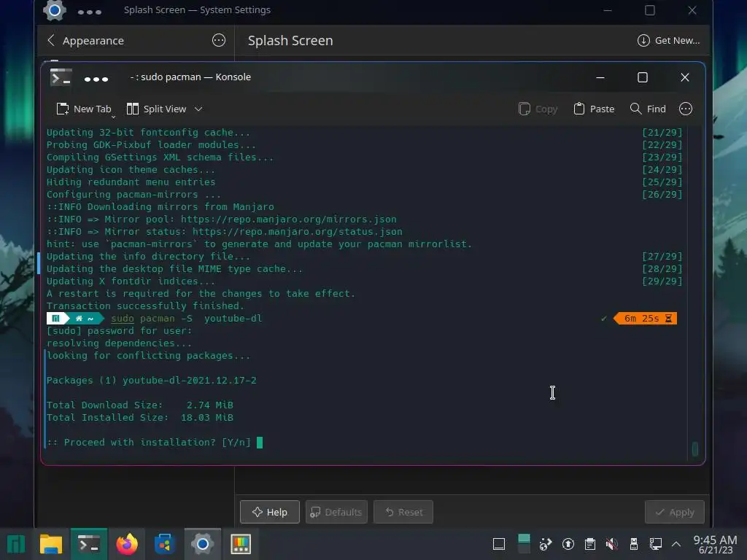The image size is (747, 560).
Task: Launch Firefox from taskbar
Action: click(127, 544)
